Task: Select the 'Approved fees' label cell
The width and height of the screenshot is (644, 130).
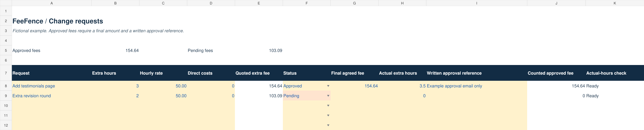Action: click(x=51, y=50)
